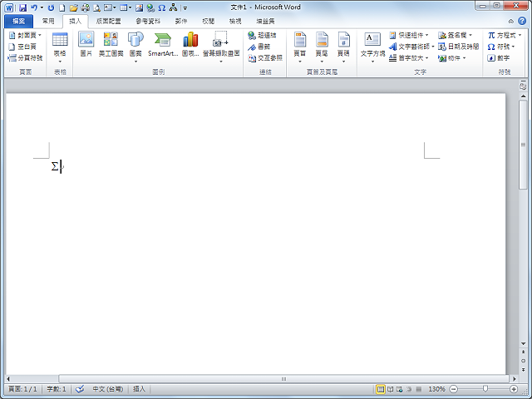Image resolution: width=532 pixels, height=399 pixels.
Task: Toggle Insert/Overtype mode (插入) in status bar
Action: tap(139, 389)
